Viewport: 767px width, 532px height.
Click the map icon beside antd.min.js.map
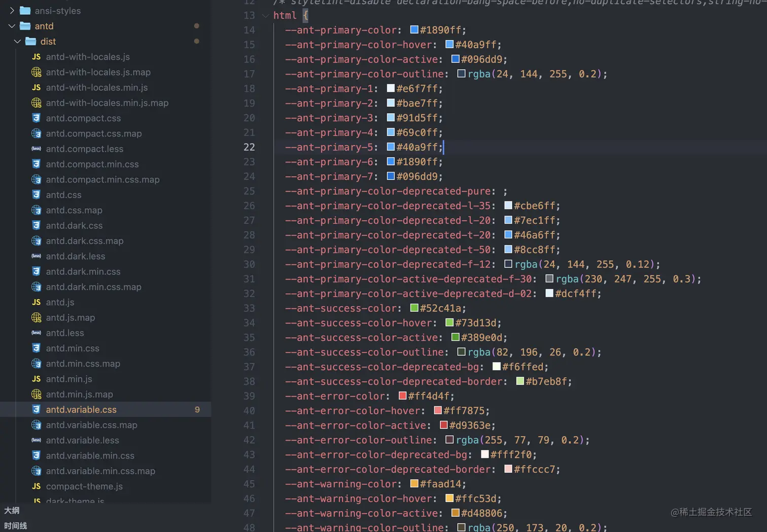(36, 394)
